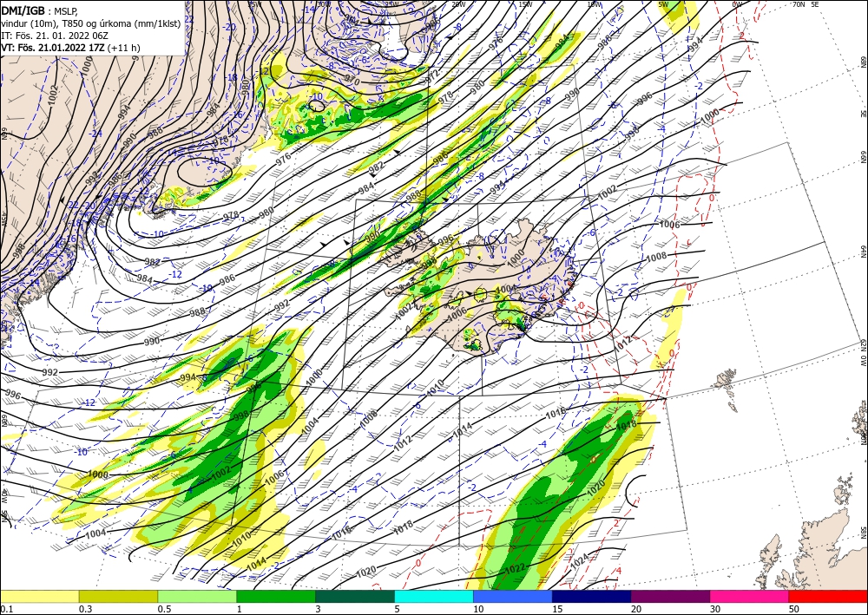Image resolution: width=868 pixels, height=615 pixels.
Task: Select the green 1–3 mm legend swatch
Action: coord(276,596)
